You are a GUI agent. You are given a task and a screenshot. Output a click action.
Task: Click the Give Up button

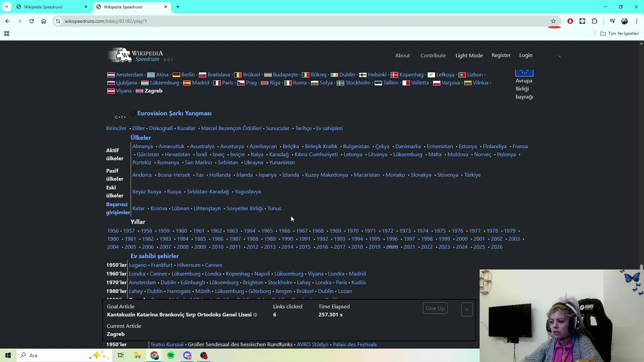[x=435, y=308]
